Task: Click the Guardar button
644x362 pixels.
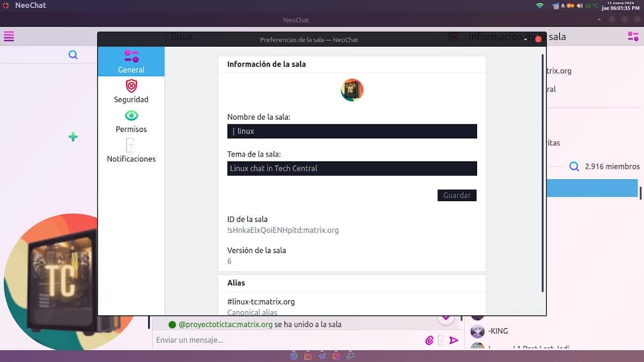Action: coord(457,195)
